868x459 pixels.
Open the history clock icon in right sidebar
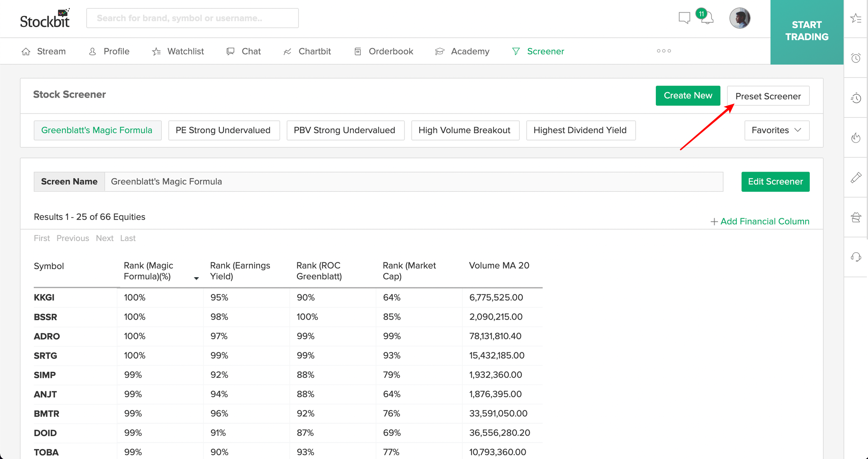[x=856, y=98]
